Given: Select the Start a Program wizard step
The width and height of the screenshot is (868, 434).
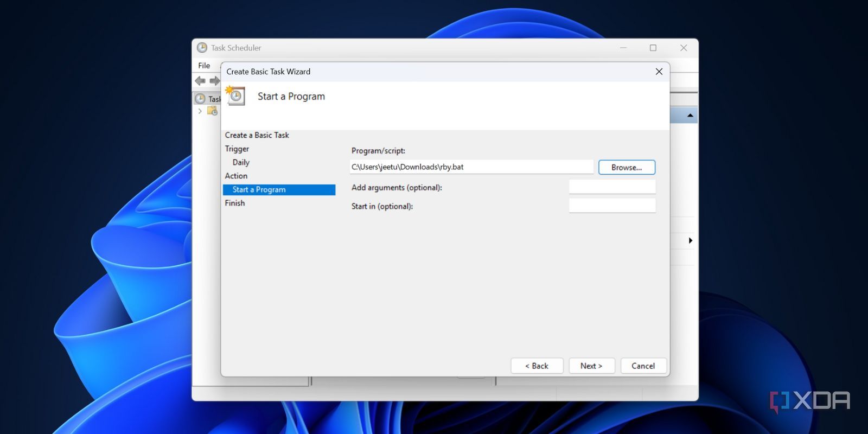Looking at the screenshot, I should [x=279, y=189].
